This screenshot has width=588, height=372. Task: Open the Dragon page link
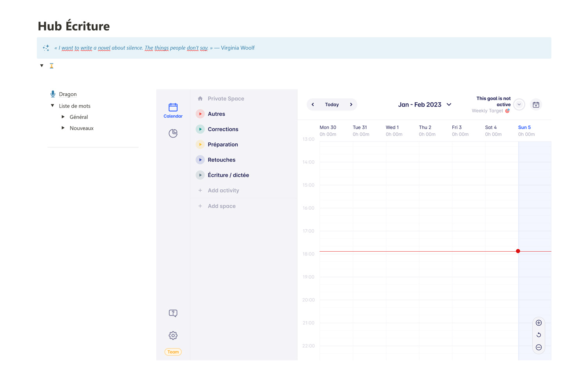[x=68, y=94]
